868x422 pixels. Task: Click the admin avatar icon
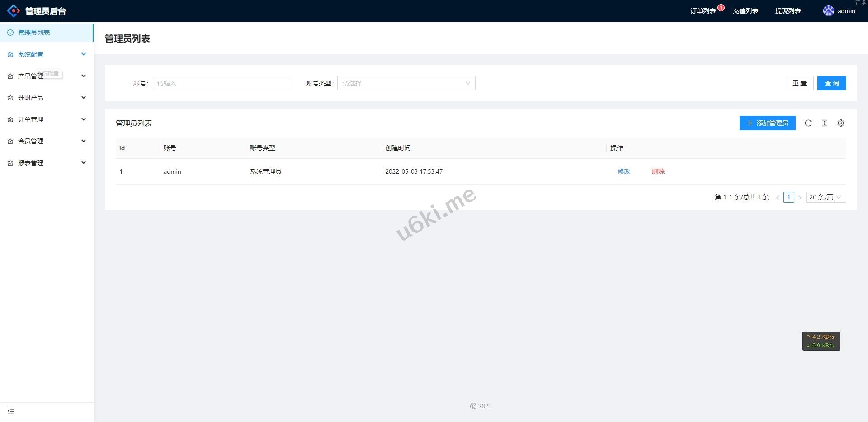pyautogui.click(x=828, y=11)
